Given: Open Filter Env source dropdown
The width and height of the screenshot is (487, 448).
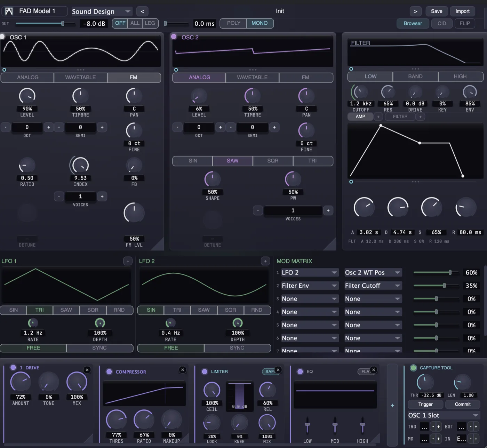Looking at the screenshot, I should tap(310, 286).
